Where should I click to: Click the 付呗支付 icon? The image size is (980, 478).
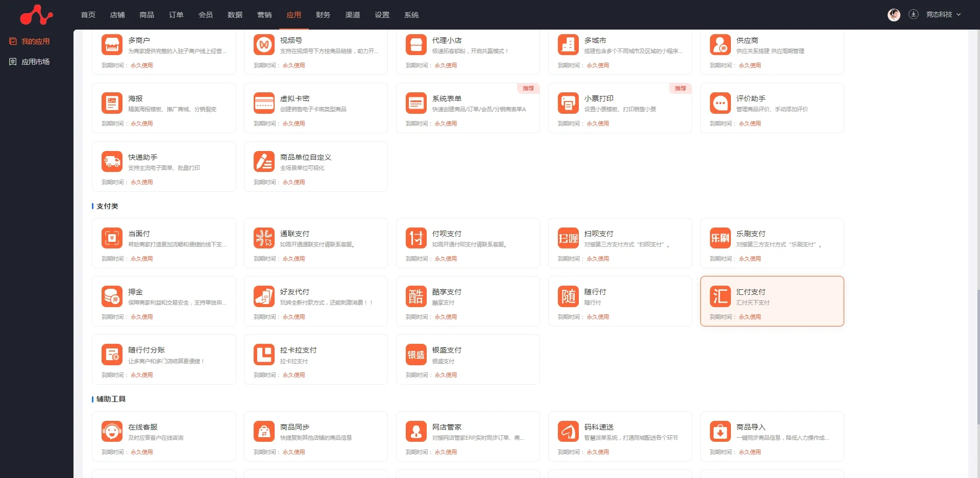pyautogui.click(x=416, y=238)
